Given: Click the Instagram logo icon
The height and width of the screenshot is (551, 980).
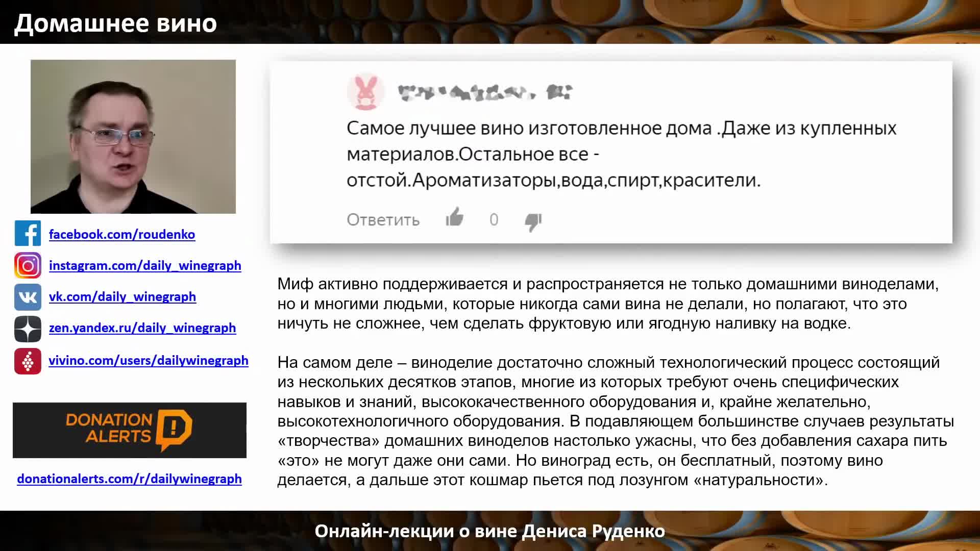Looking at the screenshot, I should (x=28, y=265).
